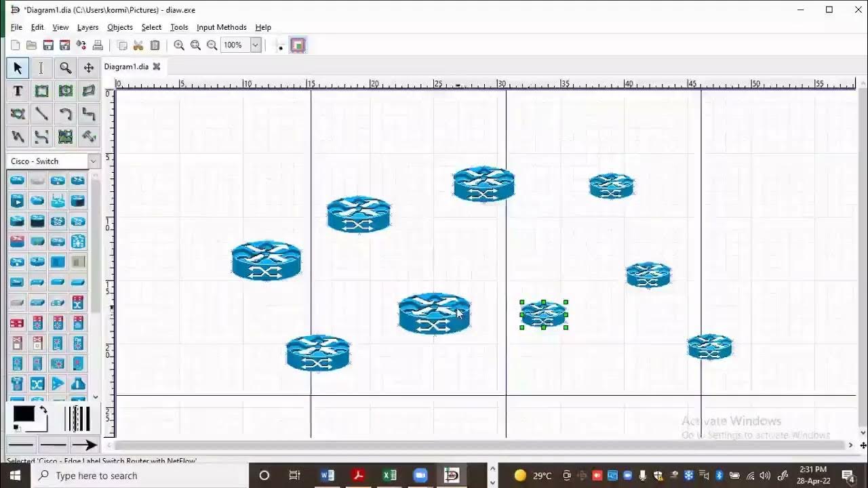Select the Ellipse shape tool
Image resolution: width=868 pixels, height=488 pixels.
click(x=65, y=91)
